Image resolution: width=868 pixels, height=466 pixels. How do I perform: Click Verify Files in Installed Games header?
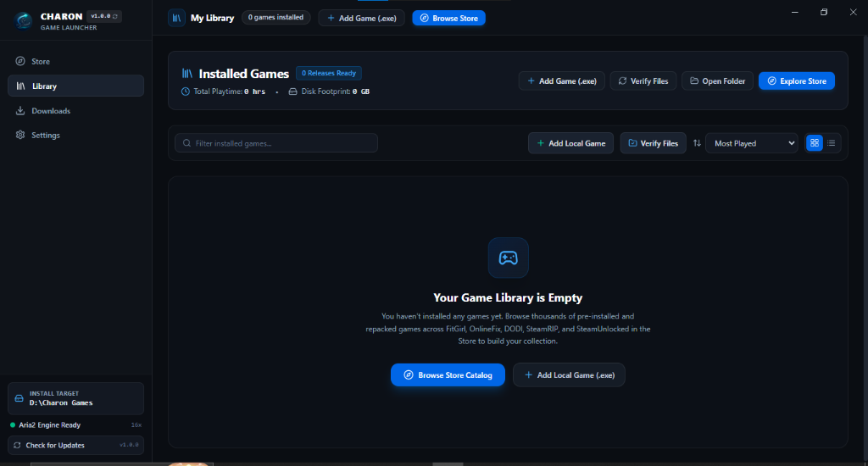643,80
